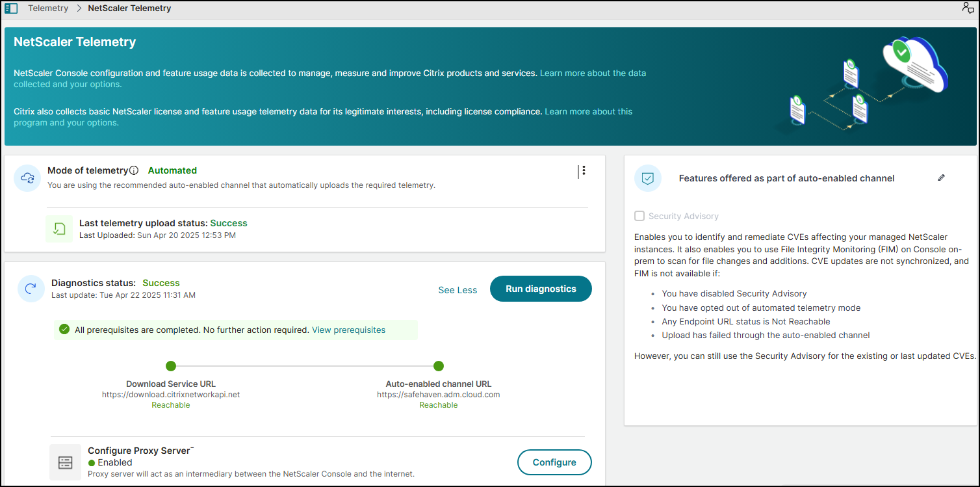Click the Automated mode status text
Screen dimensions: 980x487
[172, 170]
